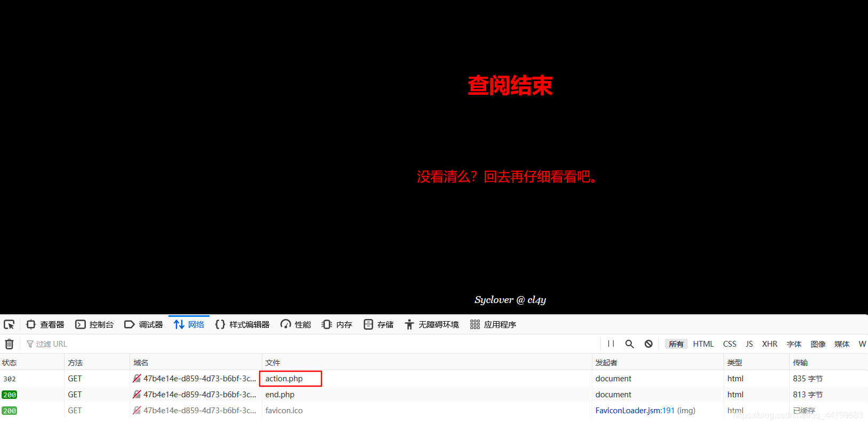
Task: Open the Debugger (调试器) tab
Action: pyautogui.click(x=143, y=324)
